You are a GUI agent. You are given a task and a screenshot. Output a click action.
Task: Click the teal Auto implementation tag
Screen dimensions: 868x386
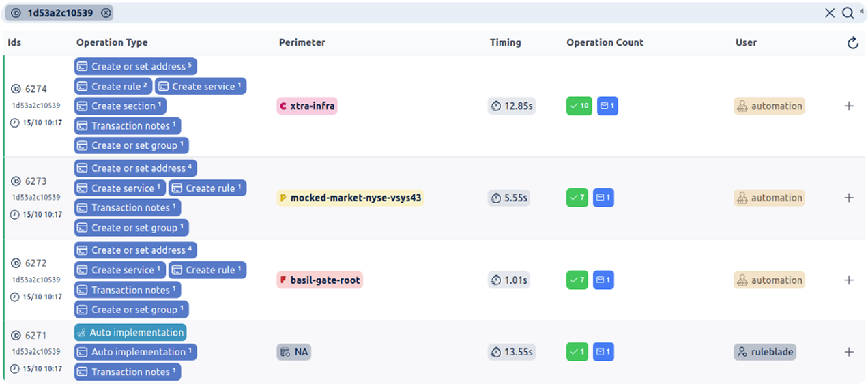(x=130, y=332)
